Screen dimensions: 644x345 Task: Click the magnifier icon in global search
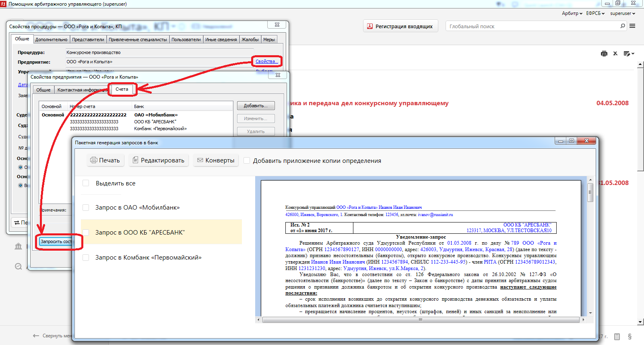pyautogui.click(x=623, y=26)
